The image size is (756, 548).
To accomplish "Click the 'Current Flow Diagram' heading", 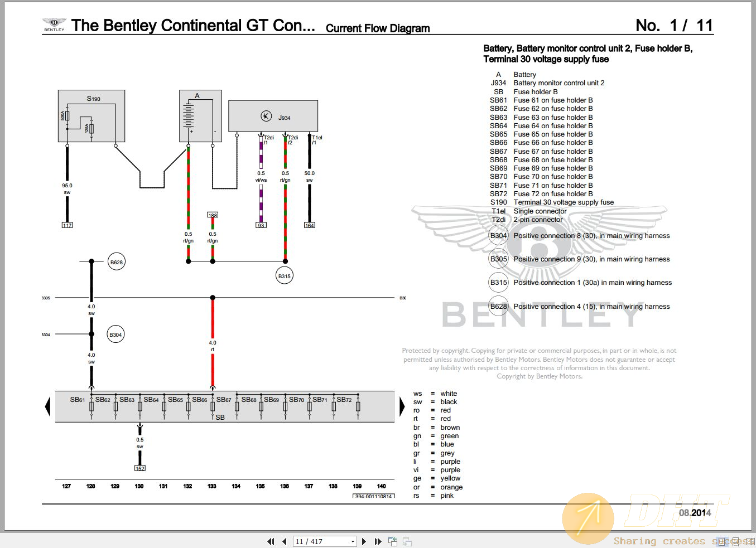I will (378, 28).
